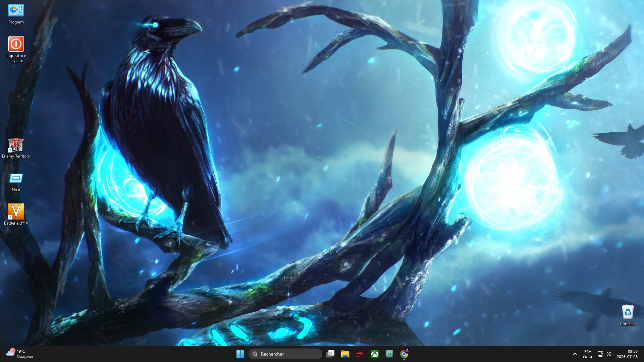Select the Nico desktop icon
The width and height of the screenshot is (644, 362).
click(x=16, y=182)
